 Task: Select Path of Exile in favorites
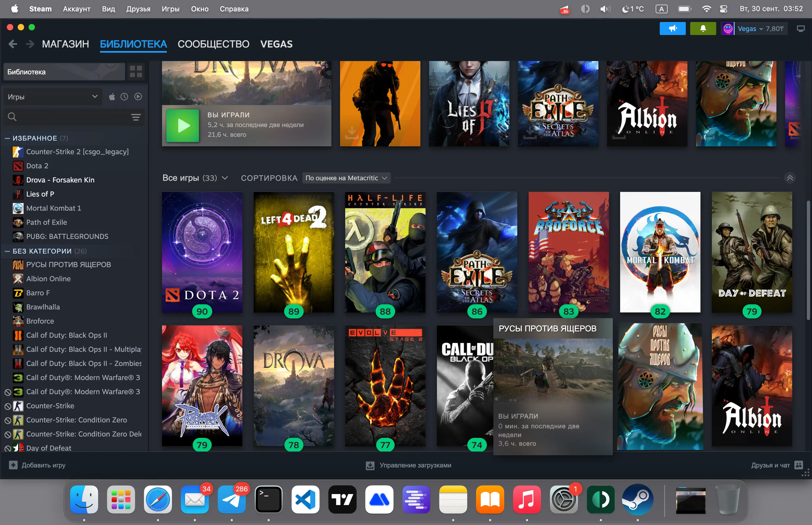(x=47, y=223)
